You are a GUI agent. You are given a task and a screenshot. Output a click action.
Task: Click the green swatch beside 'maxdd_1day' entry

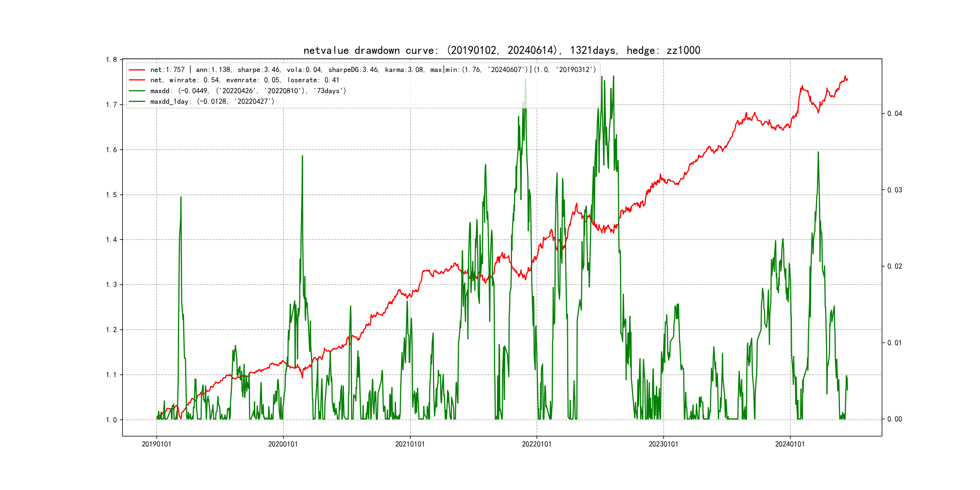click(137, 102)
